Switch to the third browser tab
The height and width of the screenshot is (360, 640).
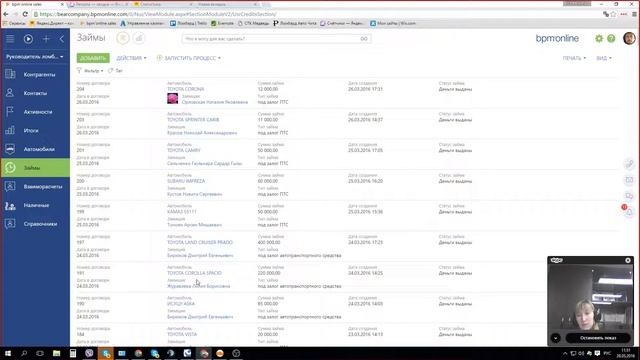163,4
